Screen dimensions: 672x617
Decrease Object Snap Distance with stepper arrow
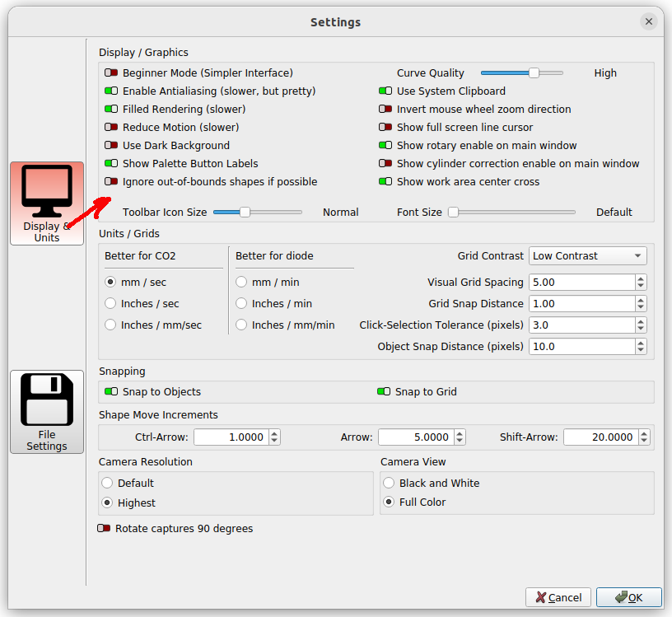(640, 350)
